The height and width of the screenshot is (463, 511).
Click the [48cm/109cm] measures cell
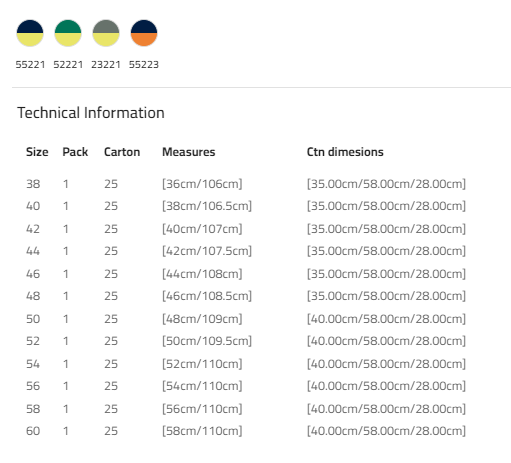[202, 319]
